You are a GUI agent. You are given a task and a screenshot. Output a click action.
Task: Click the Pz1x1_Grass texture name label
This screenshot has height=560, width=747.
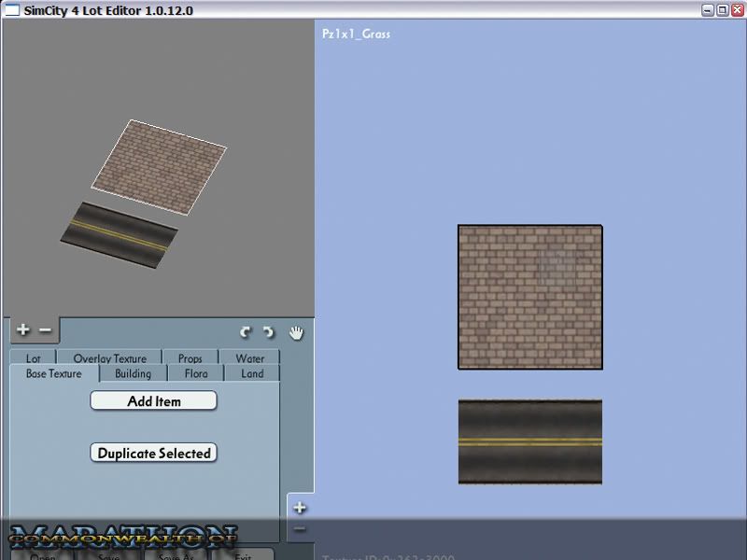[x=356, y=34]
